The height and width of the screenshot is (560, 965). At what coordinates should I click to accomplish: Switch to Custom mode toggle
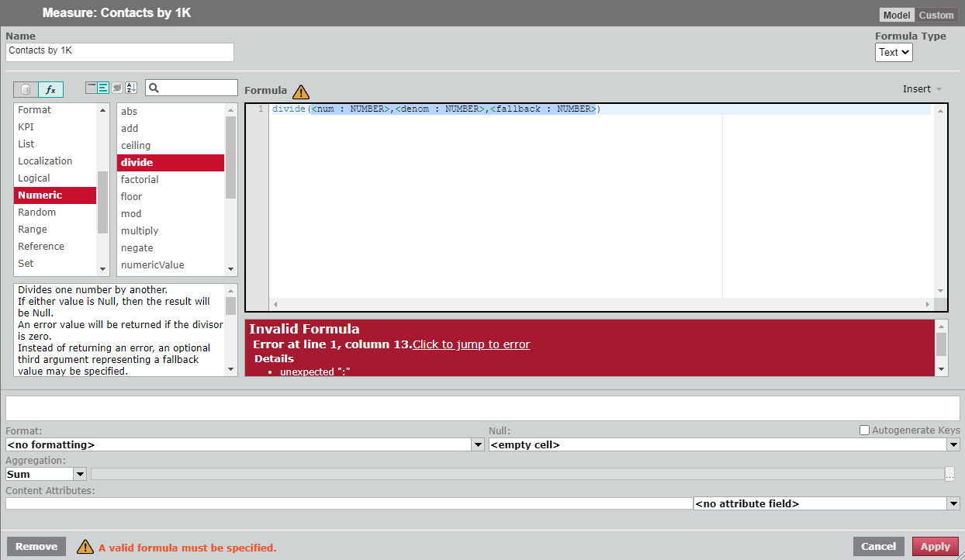[936, 15]
